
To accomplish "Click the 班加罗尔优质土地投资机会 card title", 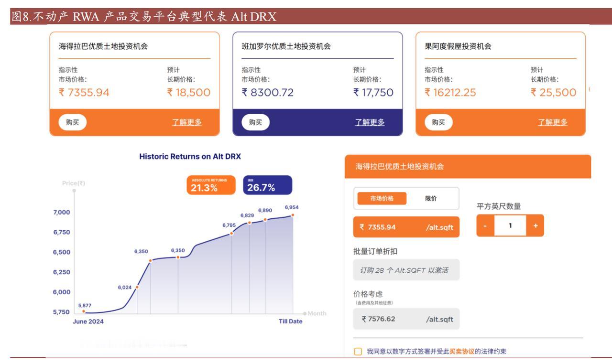I will coord(286,46).
